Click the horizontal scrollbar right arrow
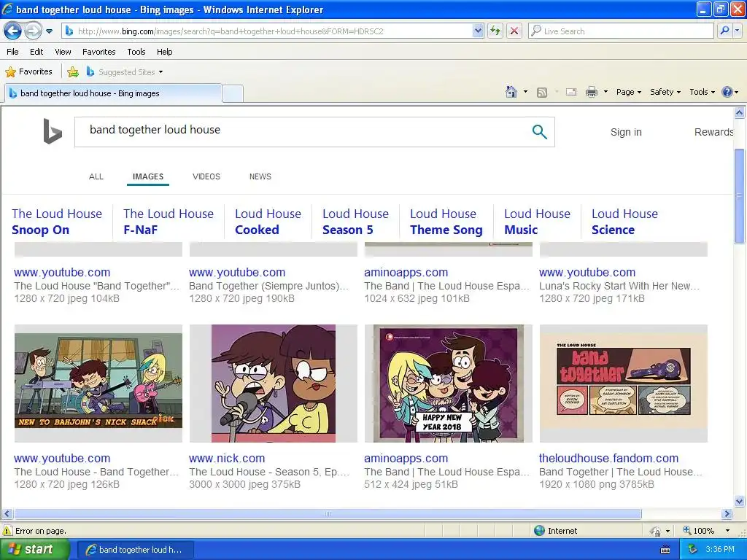The image size is (747, 560). pos(727,514)
